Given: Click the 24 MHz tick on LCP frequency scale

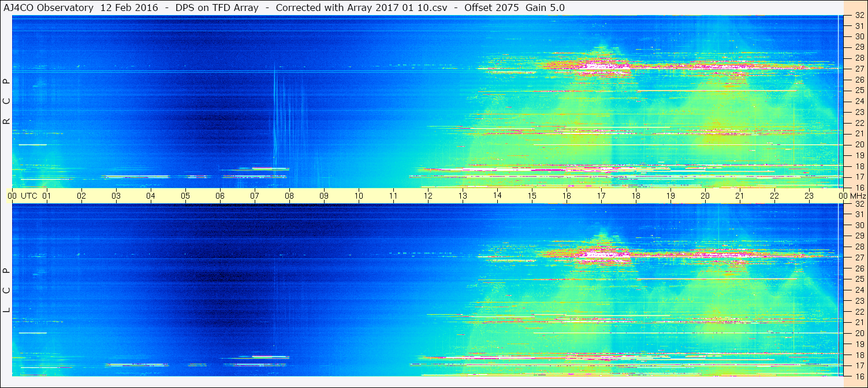Looking at the screenshot, I should [x=859, y=290].
